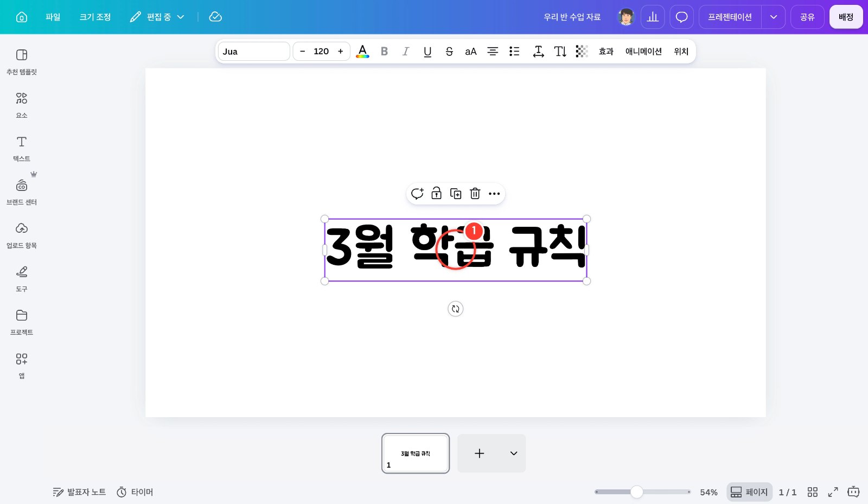Screen dimensions: 868x504
Task: Open the 요소 sidebar panel
Action: pyautogui.click(x=22, y=105)
